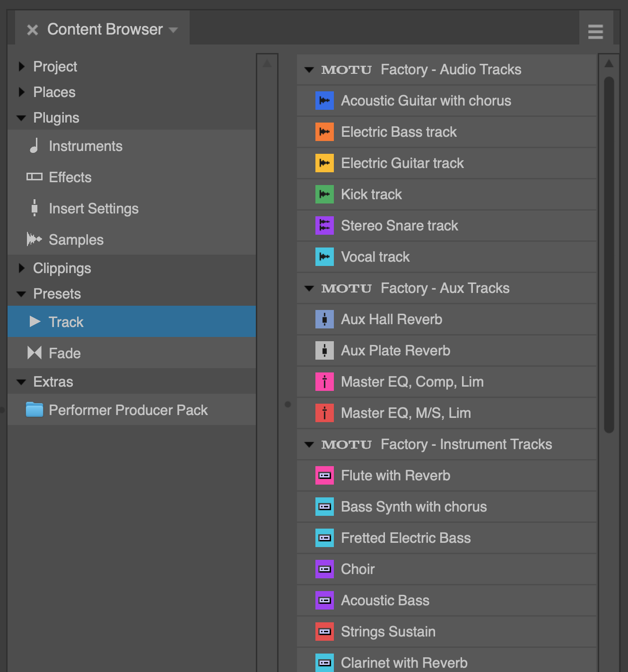Collapse the Factory - Aux Tracks group
Image resolution: width=628 pixels, height=672 pixels.
309,288
